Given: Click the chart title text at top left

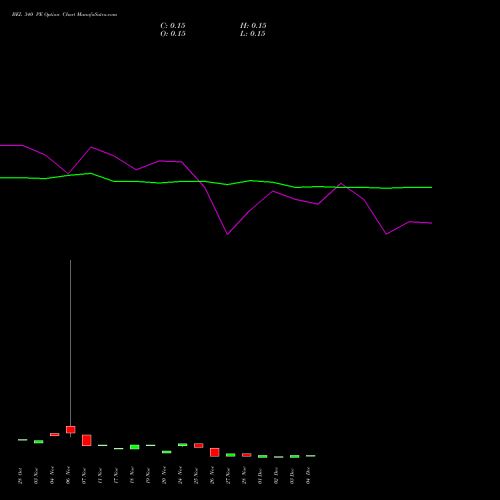Looking at the screenshot, I should (64, 15).
